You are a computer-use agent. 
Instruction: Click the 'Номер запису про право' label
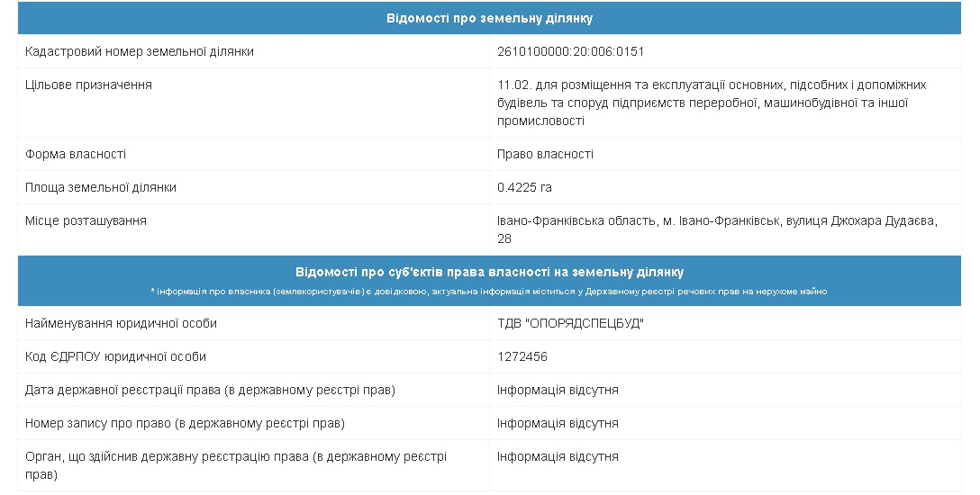[185, 423]
